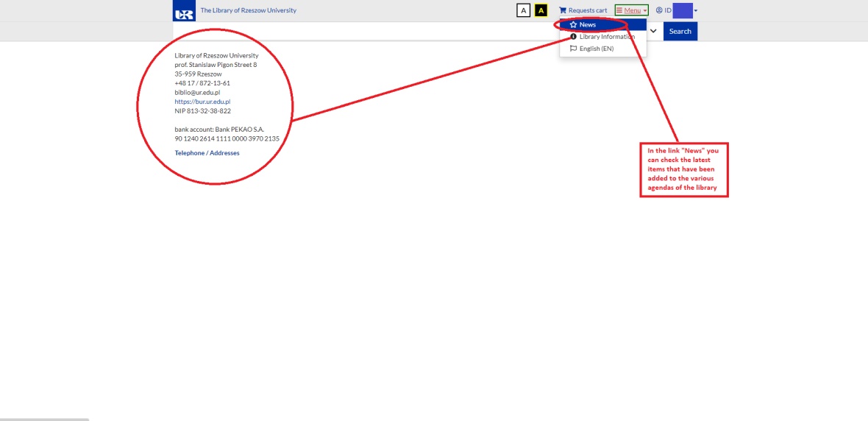The height and width of the screenshot is (421, 868).
Task: Open the Requests cart icon
Action: [563, 10]
